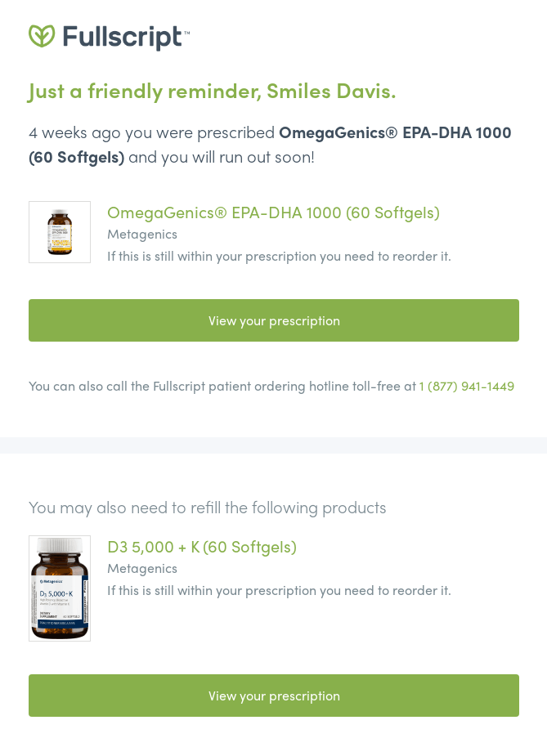
Task: Click the reorder reminder text for D3 5,000 + K
Action: point(279,590)
